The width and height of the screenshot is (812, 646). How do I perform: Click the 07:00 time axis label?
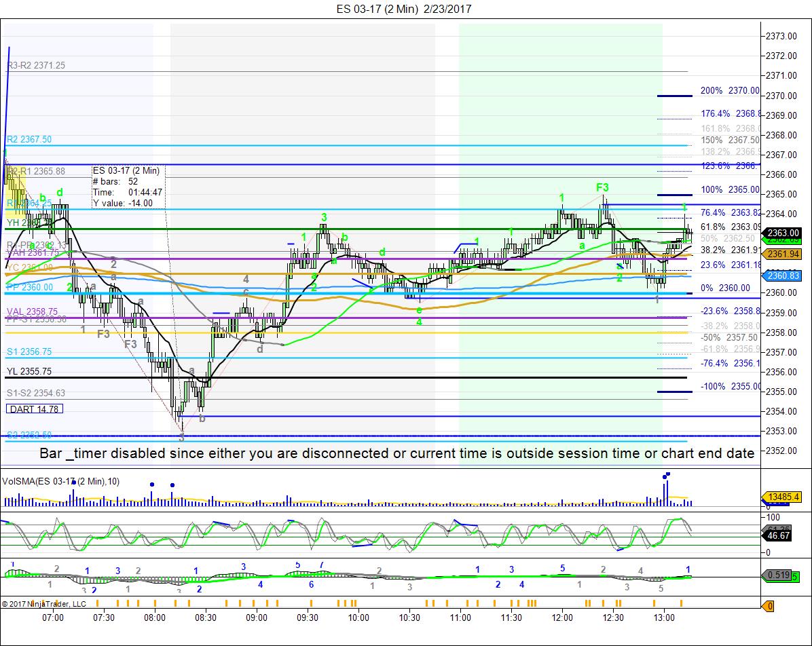(x=53, y=617)
